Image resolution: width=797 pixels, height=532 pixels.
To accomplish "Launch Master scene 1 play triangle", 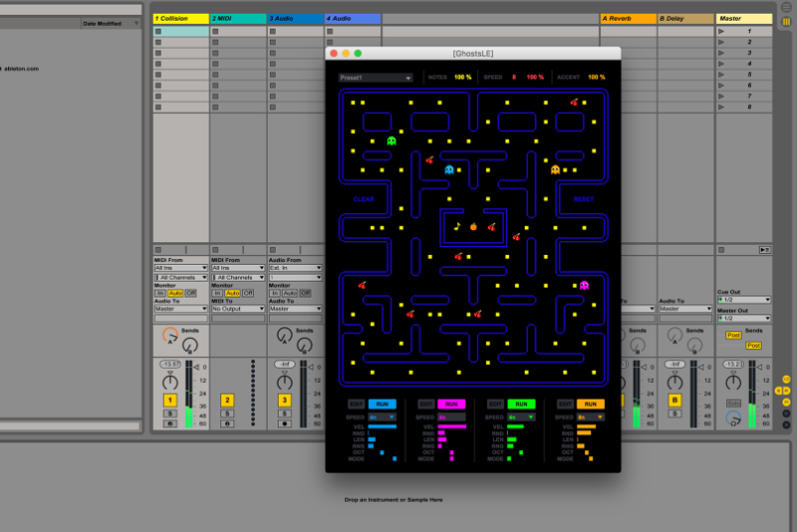I will tap(720, 31).
